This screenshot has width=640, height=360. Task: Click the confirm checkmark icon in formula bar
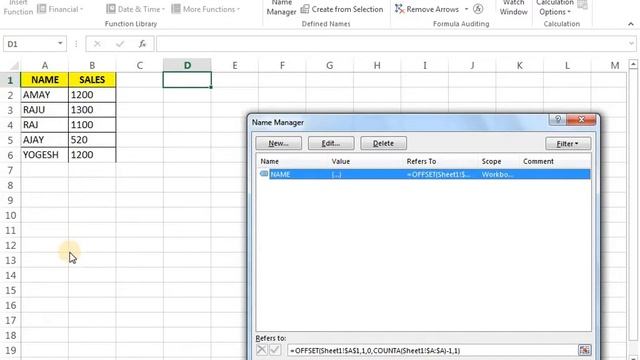pos(120,44)
